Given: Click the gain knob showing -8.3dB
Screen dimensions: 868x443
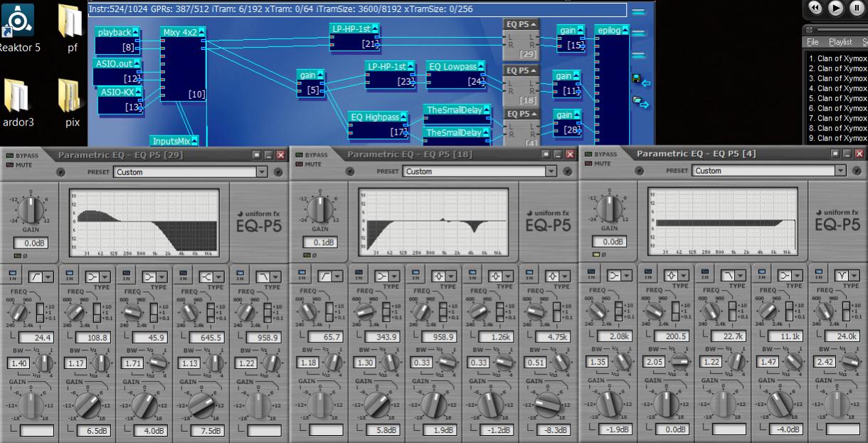Looking at the screenshot, I should pyautogui.click(x=549, y=405).
